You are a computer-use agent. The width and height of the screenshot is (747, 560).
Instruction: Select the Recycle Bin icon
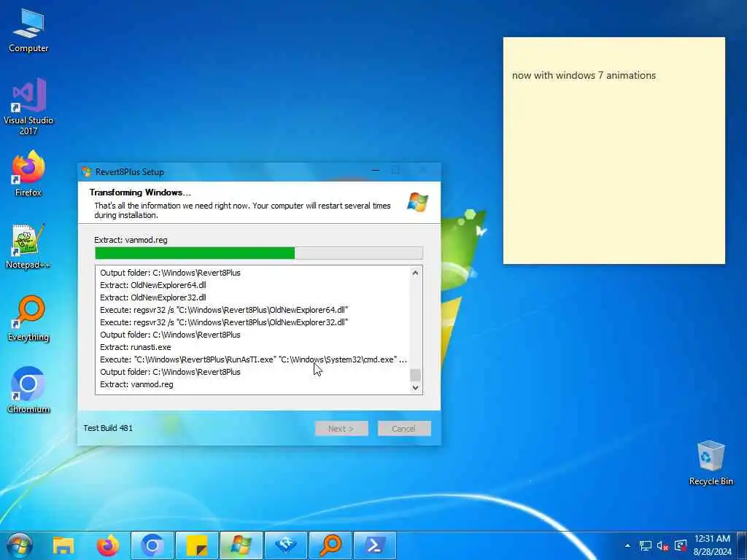(x=711, y=463)
